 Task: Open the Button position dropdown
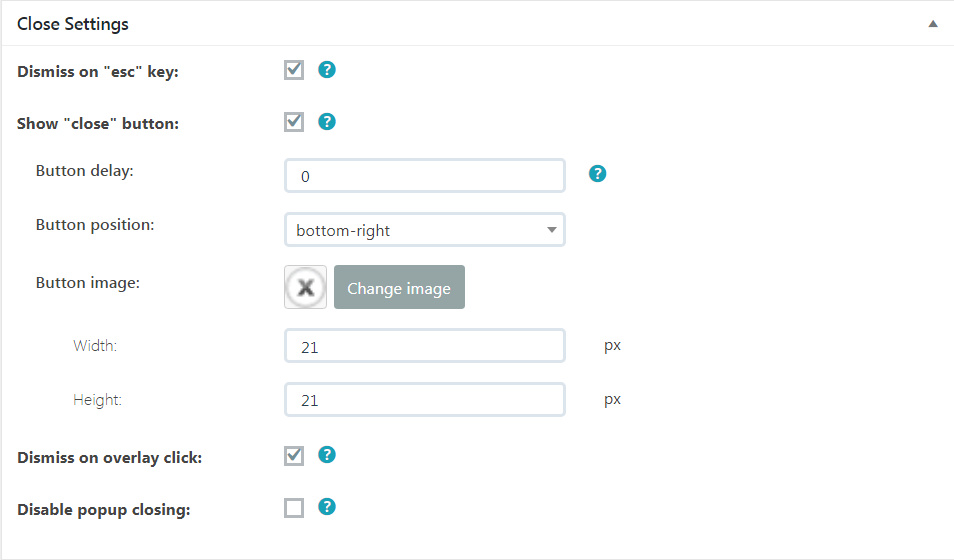(x=425, y=229)
